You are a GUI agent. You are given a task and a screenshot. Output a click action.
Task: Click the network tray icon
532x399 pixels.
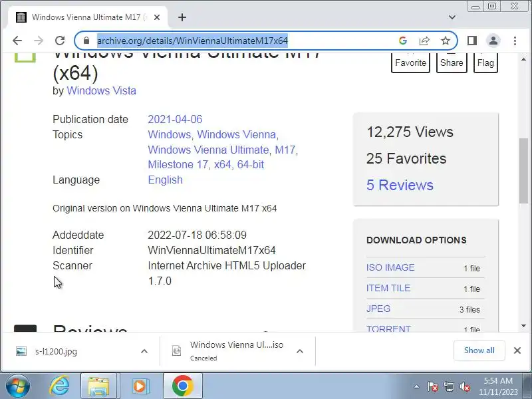click(x=448, y=386)
